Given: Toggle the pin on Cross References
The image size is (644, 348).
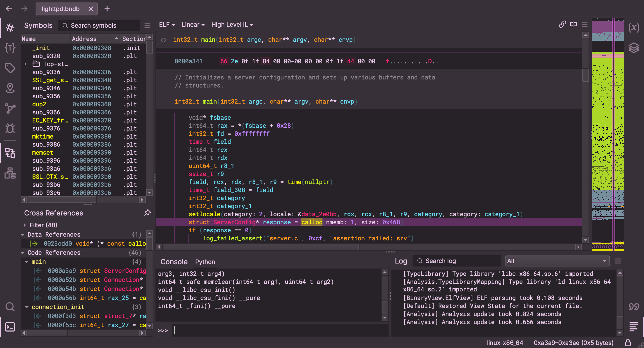Looking at the screenshot, I should 147,213.
